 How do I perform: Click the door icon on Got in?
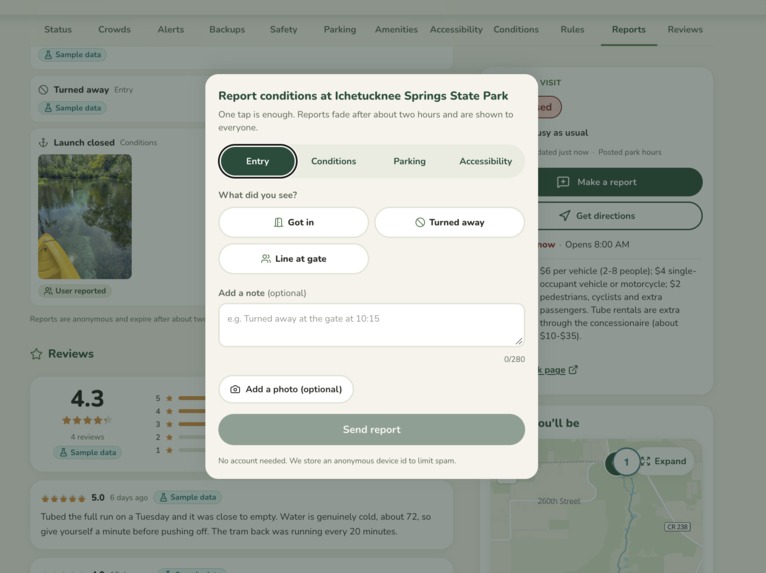click(278, 222)
